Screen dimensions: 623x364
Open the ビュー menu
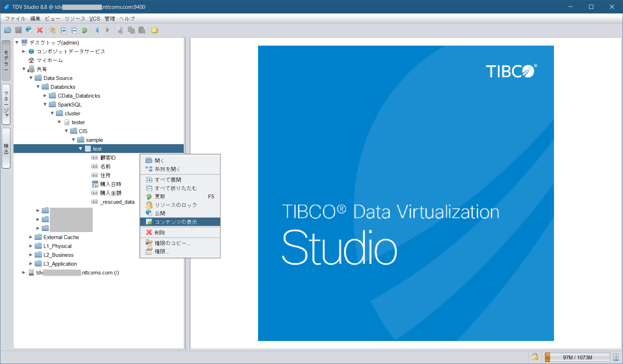tap(52, 19)
